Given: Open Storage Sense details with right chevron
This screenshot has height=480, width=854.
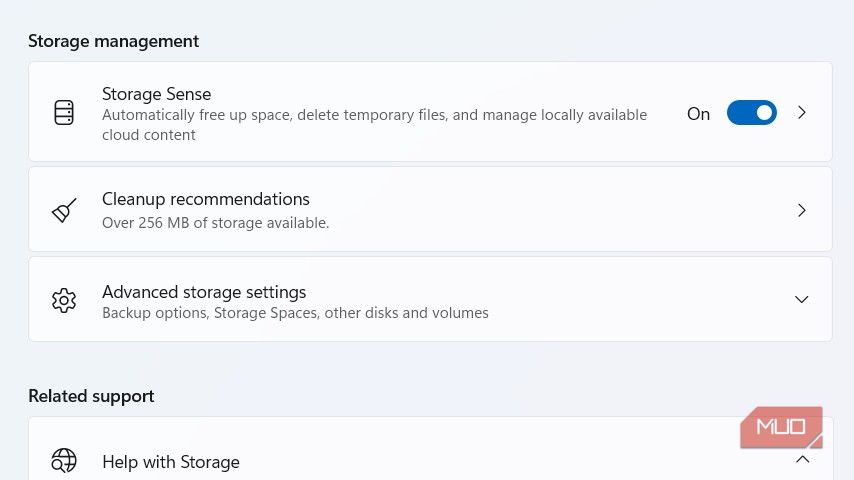Looking at the screenshot, I should pos(802,113).
